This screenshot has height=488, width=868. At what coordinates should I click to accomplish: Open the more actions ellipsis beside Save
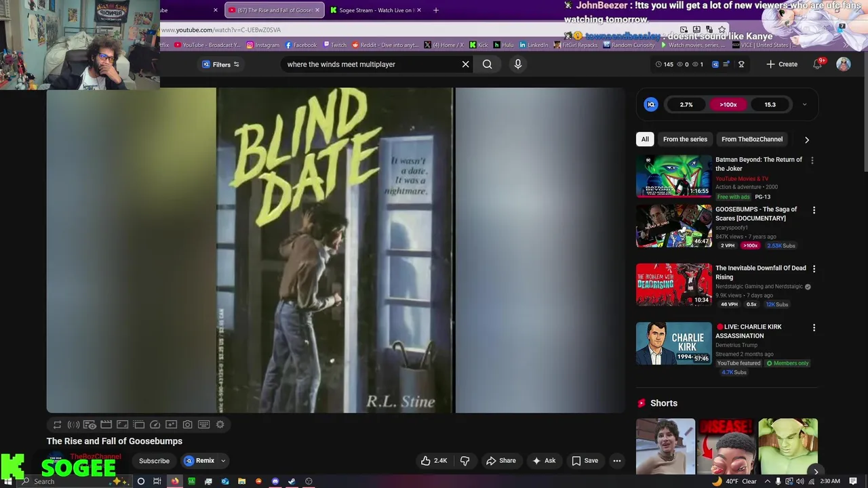[617, 461]
